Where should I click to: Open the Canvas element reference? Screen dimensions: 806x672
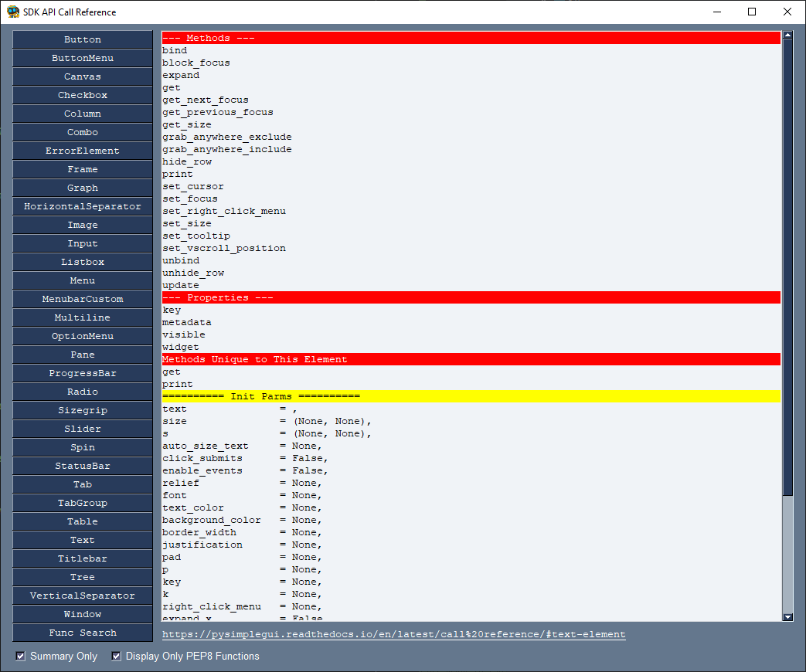82,76
